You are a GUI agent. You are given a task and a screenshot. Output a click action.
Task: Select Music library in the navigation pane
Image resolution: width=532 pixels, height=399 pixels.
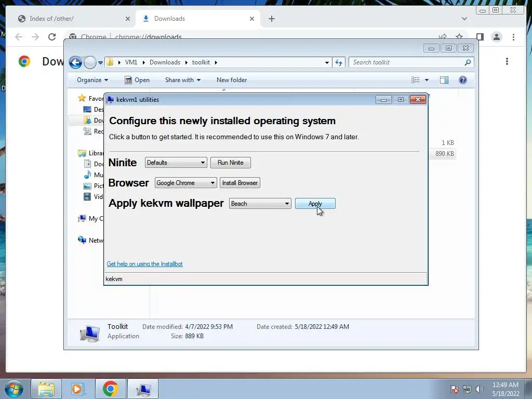pyautogui.click(x=93, y=175)
